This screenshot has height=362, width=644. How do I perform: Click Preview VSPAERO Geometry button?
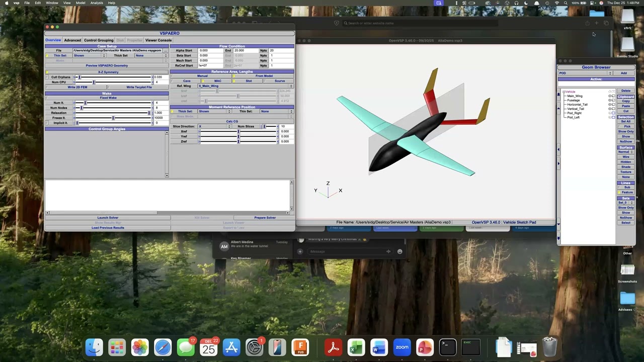[x=107, y=65]
